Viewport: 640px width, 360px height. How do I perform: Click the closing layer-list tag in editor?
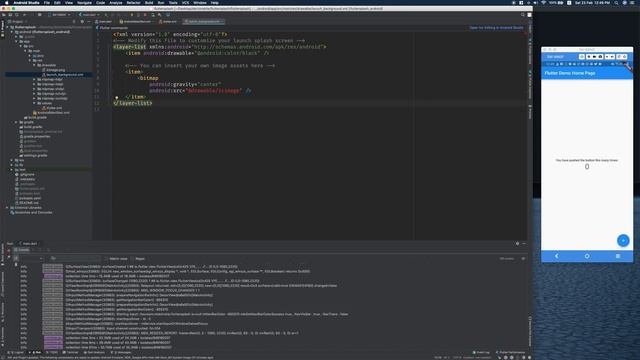(133, 103)
